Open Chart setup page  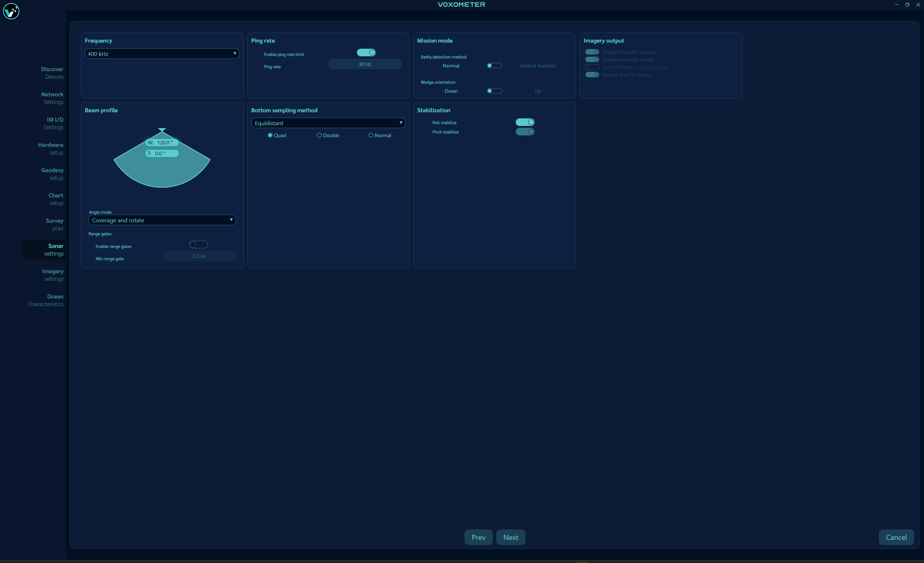pos(56,199)
